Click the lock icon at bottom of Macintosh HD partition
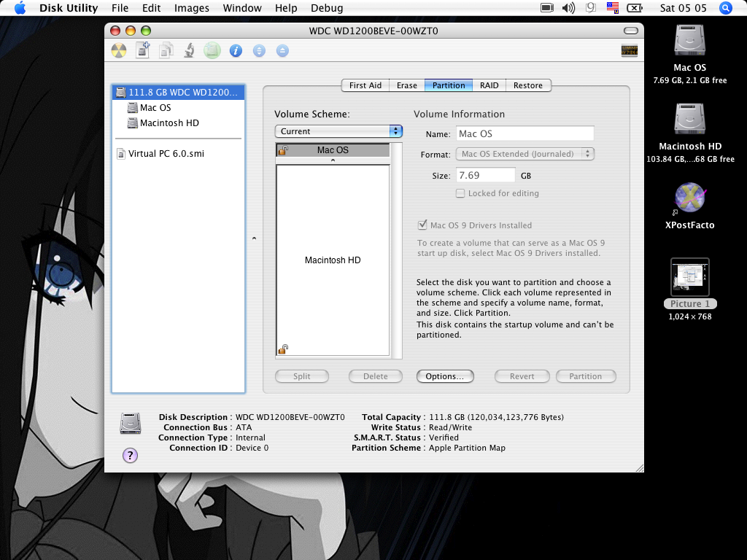The width and height of the screenshot is (747, 560). 283,349
